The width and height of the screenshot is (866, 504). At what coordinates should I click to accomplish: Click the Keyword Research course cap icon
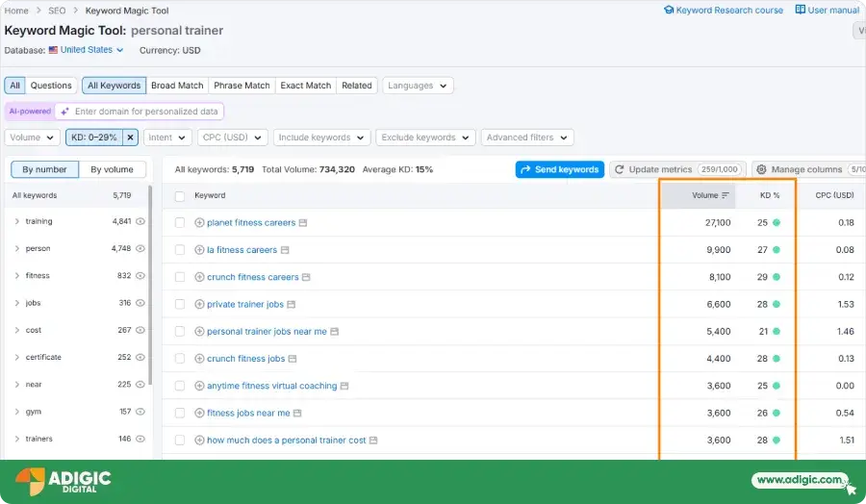coord(669,10)
